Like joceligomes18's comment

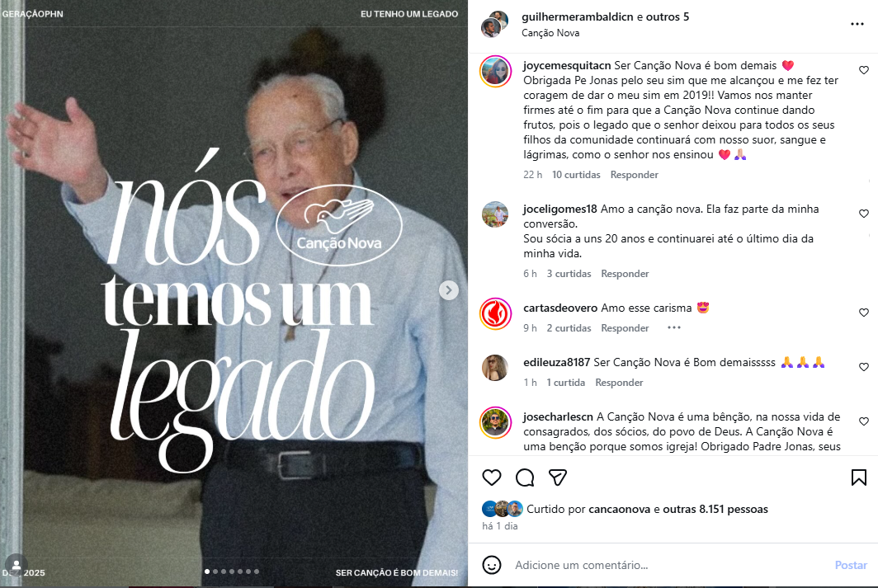[x=864, y=213]
